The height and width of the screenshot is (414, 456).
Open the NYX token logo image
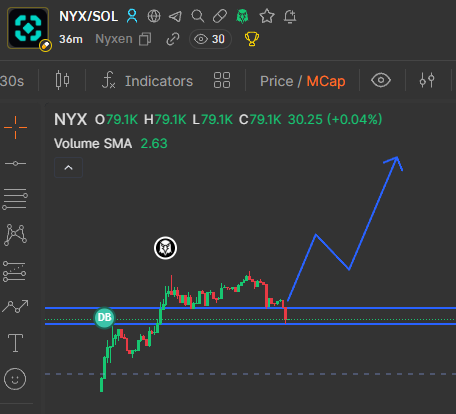[28, 28]
